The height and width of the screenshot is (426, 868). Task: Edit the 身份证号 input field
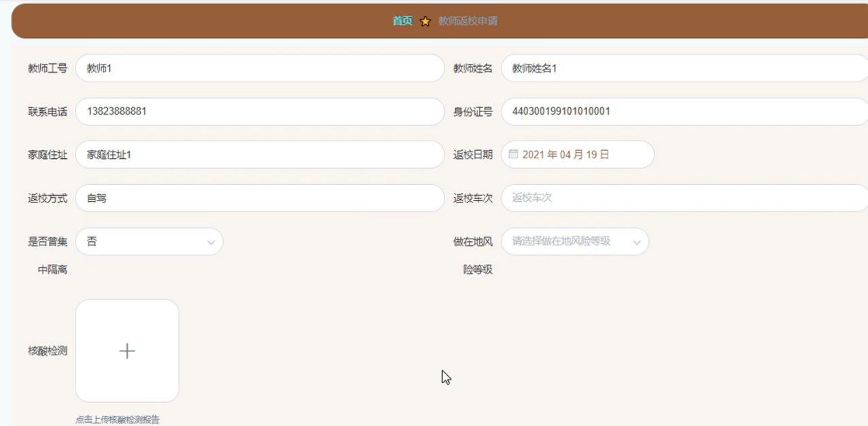[x=684, y=111]
